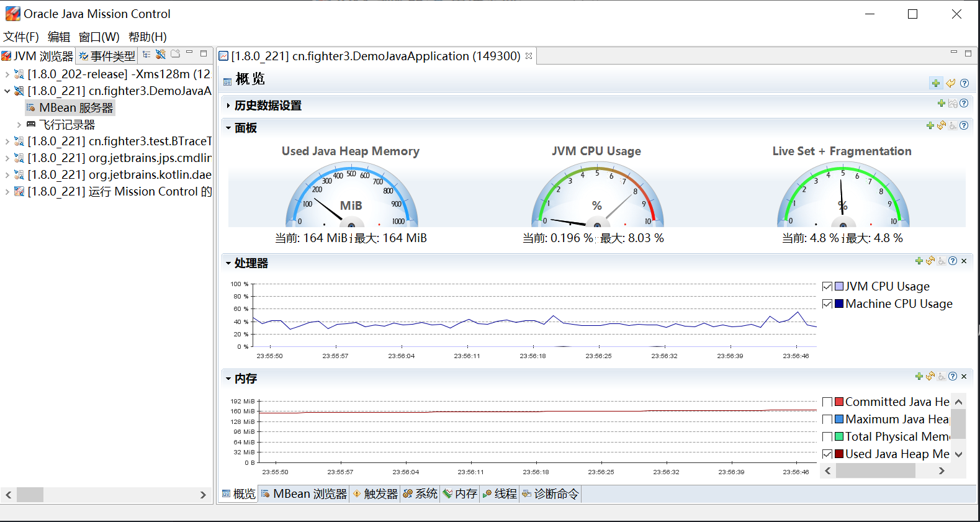Click the Machine CPU Usage color swatch
Viewport: 980px width, 522px height.
click(839, 304)
